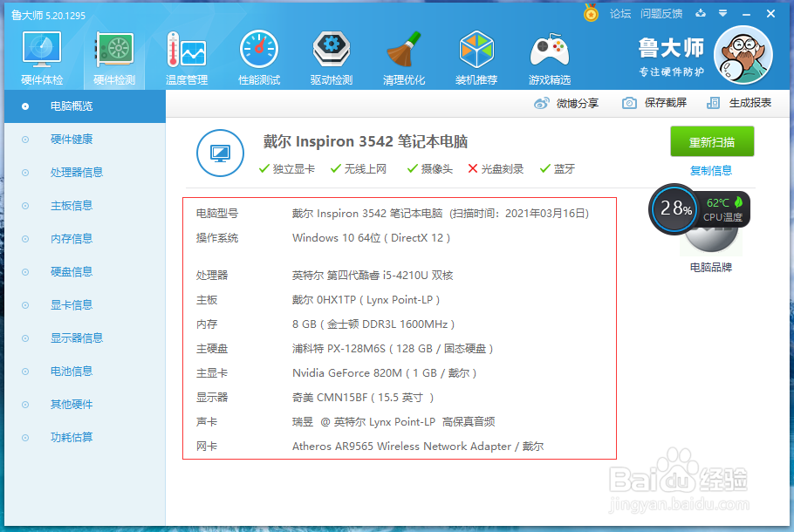Click 生成报表 generate report text
Image resolution: width=794 pixels, height=532 pixels.
coord(750,103)
